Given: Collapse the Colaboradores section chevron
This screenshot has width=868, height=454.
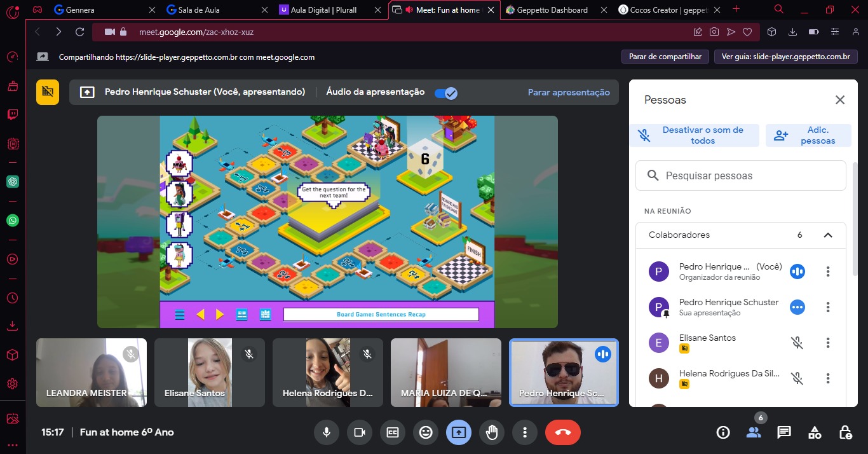Looking at the screenshot, I should [828, 235].
